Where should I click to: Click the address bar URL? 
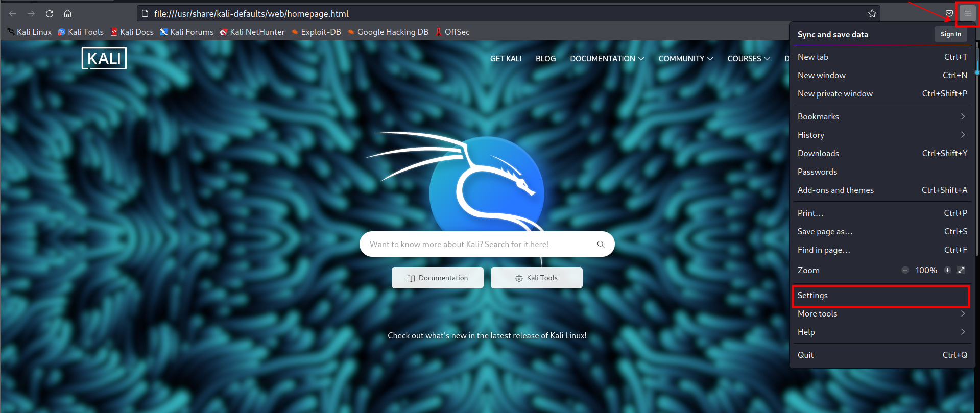[251, 14]
